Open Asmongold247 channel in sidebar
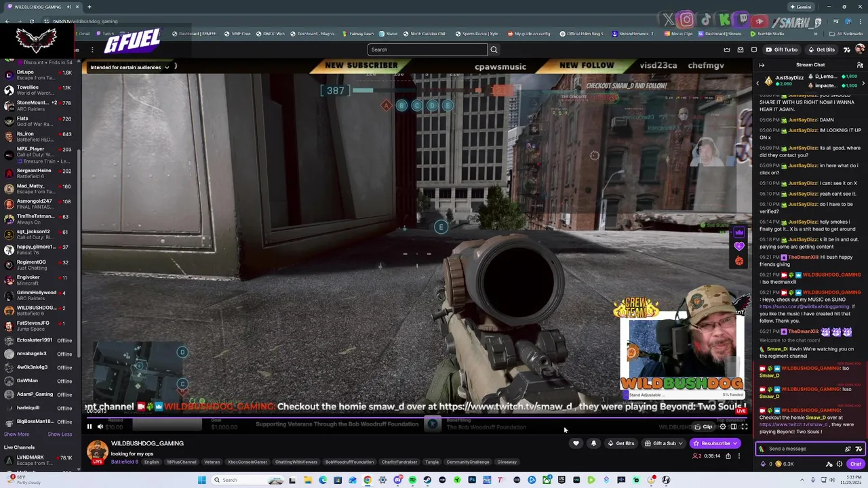868x488 pixels. (x=39, y=204)
